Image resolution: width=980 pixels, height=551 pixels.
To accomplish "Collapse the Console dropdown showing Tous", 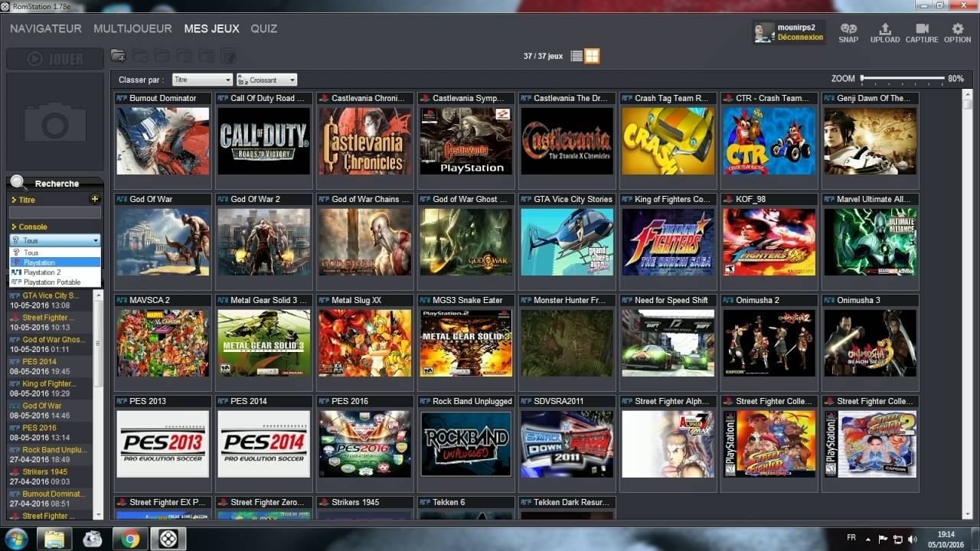I will 55,240.
